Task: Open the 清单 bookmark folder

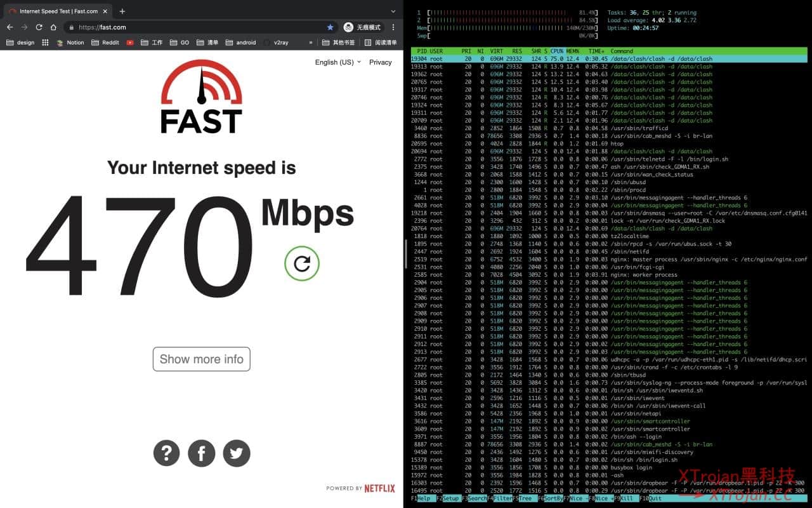Action: [x=207, y=43]
